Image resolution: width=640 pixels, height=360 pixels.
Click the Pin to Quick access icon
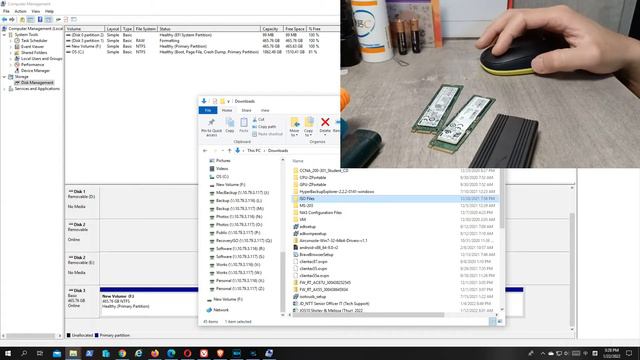211,127
